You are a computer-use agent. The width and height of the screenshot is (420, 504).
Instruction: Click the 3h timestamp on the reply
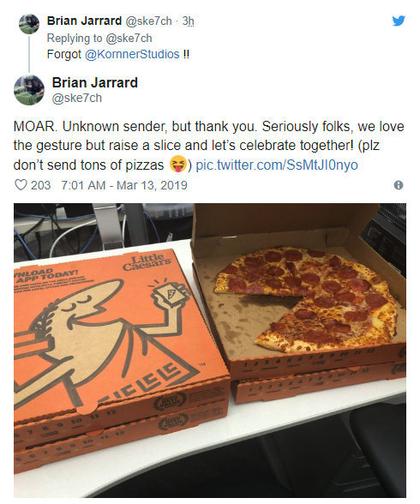point(188,21)
